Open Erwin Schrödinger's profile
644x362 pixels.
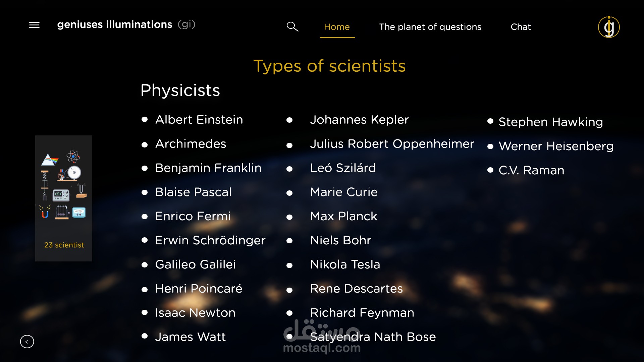point(210,240)
